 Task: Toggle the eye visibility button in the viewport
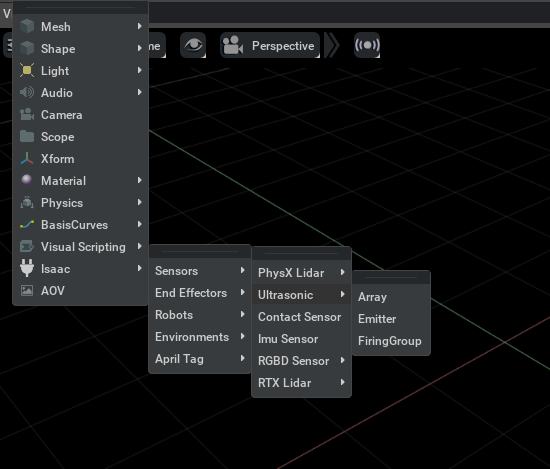point(193,45)
